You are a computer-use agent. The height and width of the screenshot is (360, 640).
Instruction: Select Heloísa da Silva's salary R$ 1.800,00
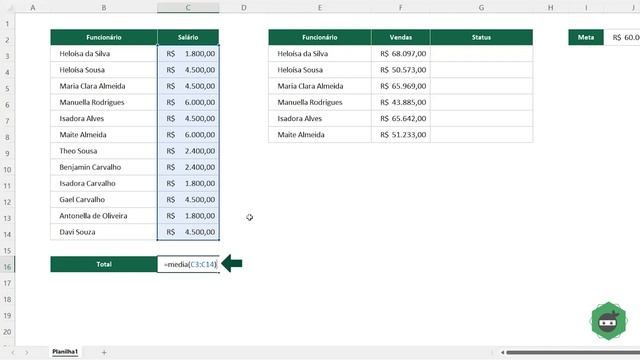click(188, 53)
